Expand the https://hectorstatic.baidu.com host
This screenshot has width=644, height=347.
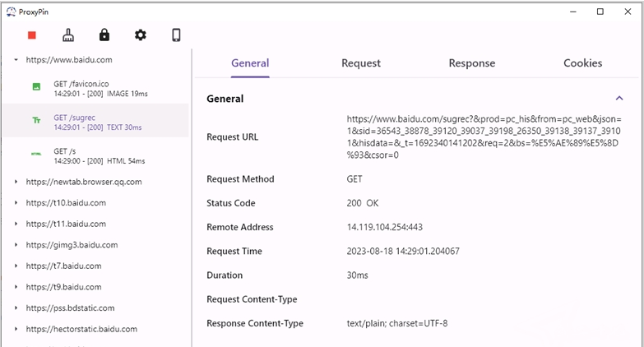16,329
